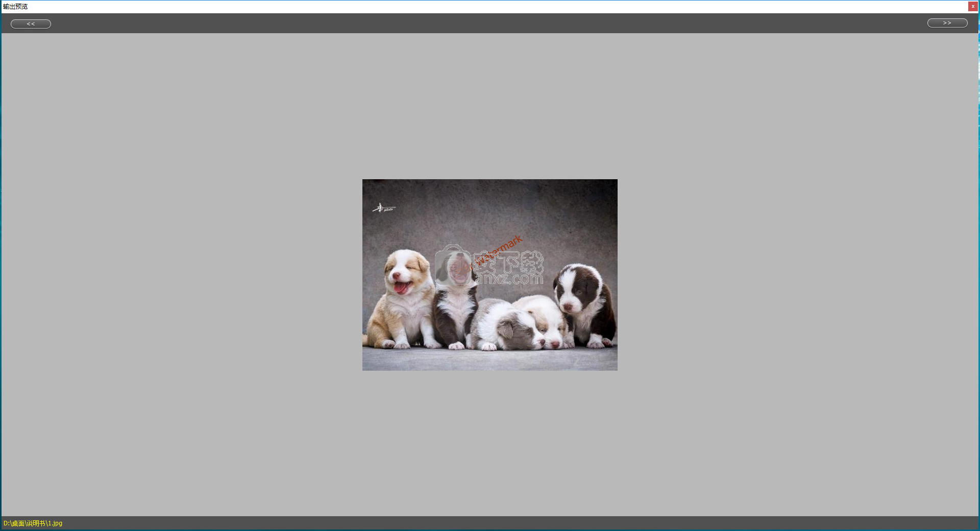
Task: Go to next image with >> button
Action: coord(947,23)
